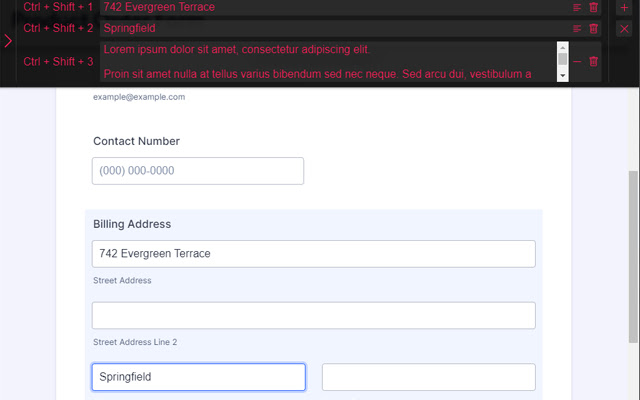Click the Ctrl + Shift + 3 shortcut label
The image size is (640, 400).
(58, 62)
